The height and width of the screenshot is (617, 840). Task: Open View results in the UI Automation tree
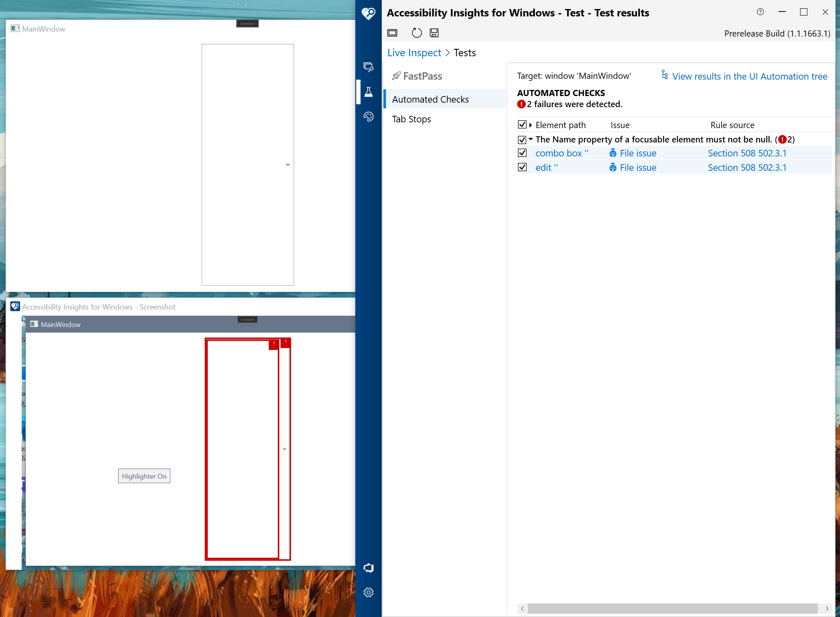[x=750, y=76]
